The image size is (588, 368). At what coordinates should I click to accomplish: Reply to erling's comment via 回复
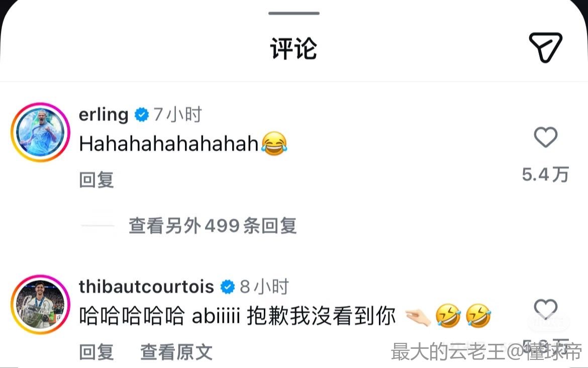96,179
